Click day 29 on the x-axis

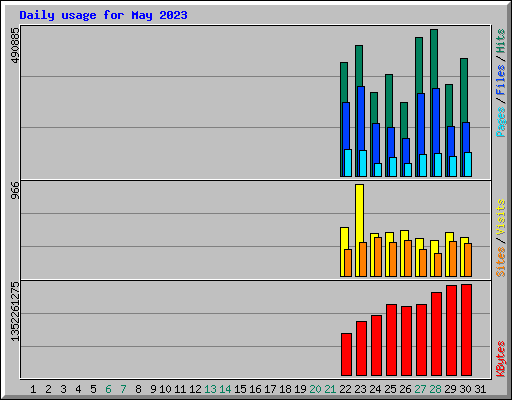(450, 389)
